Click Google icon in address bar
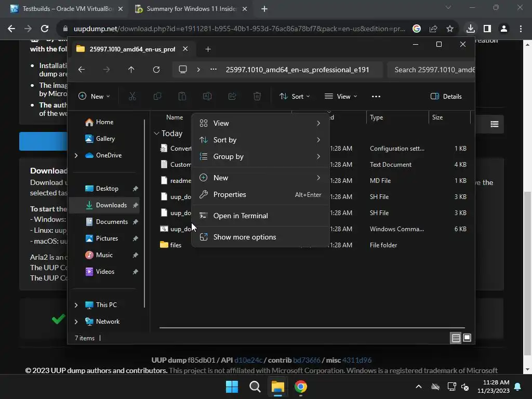 click(417, 29)
